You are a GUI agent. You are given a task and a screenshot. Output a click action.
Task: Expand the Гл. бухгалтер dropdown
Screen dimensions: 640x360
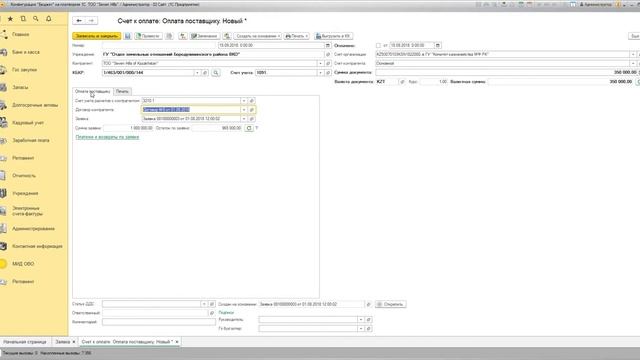click(x=361, y=329)
